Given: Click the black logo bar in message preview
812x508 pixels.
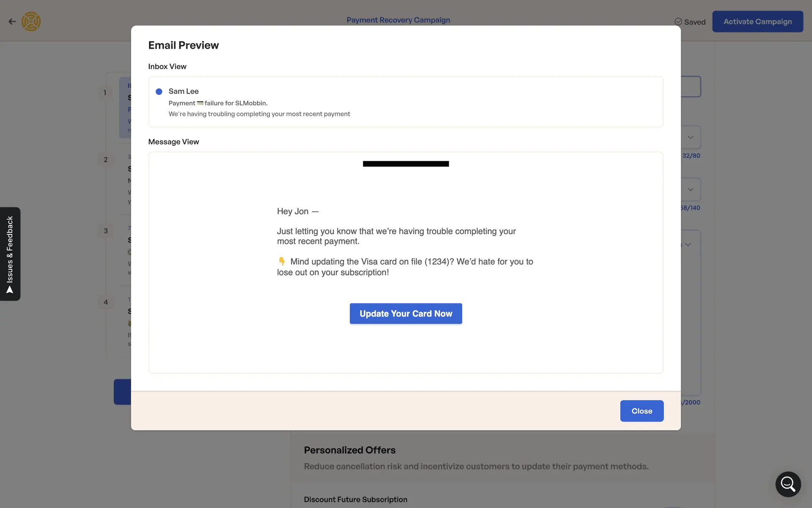Looking at the screenshot, I should pos(406,164).
